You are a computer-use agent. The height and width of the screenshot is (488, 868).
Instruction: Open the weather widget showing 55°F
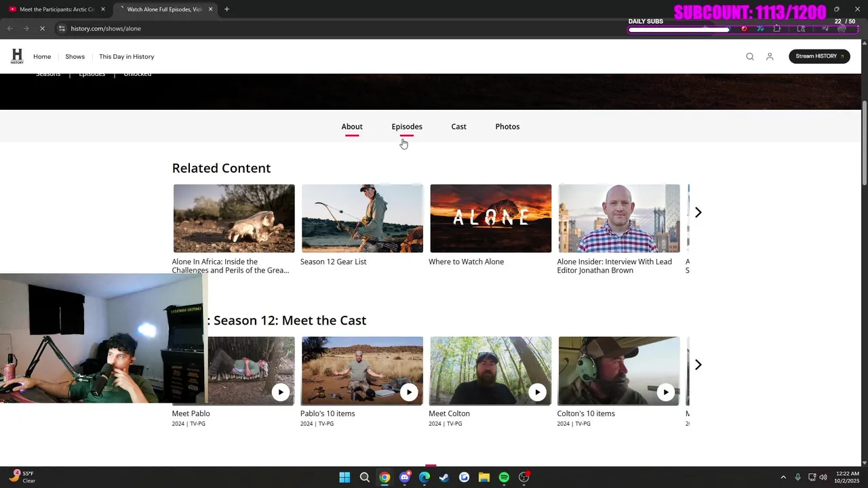(x=22, y=477)
